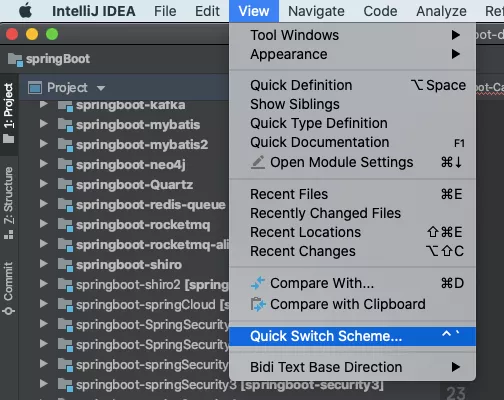Viewport: 504px width, 400px height.
Task: Open the IntelliJ IDEA application menu
Action: point(94,11)
